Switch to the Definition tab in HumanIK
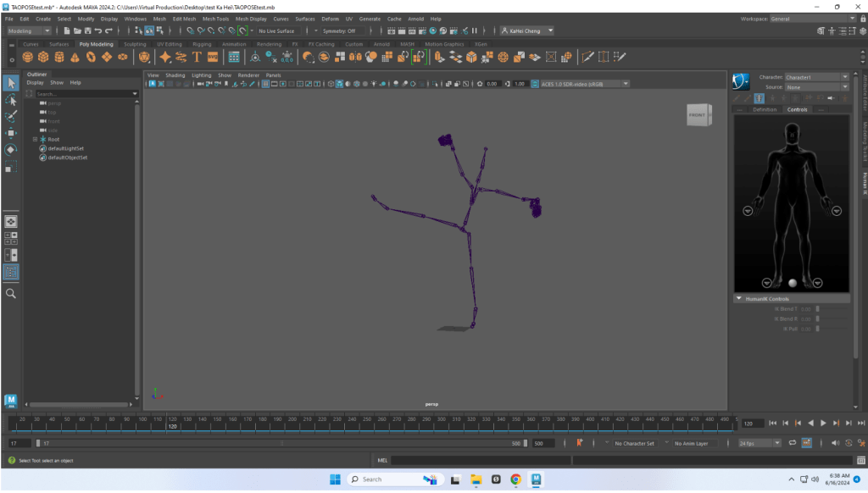The image size is (868, 493). (x=764, y=109)
